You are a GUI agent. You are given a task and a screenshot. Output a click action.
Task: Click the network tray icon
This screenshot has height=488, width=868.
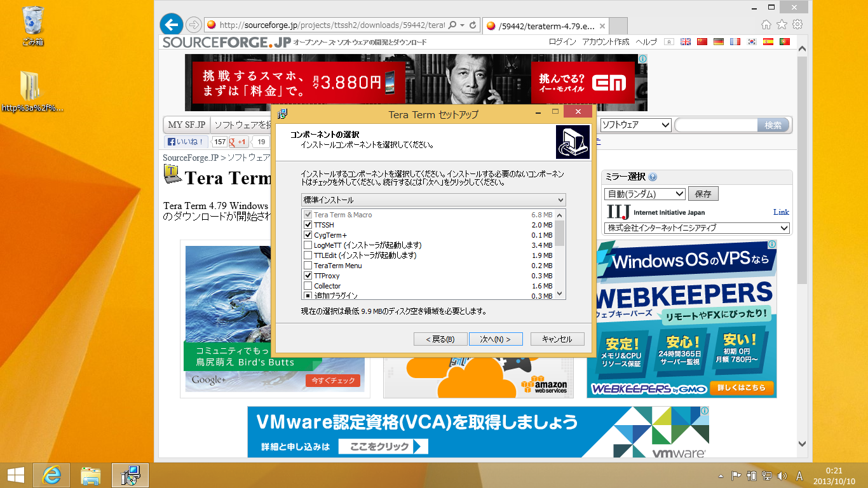767,475
